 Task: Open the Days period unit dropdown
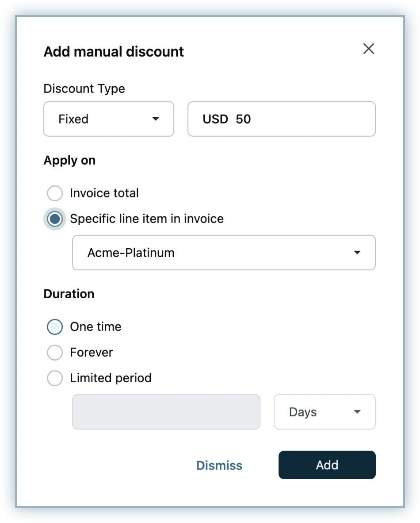click(325, 412)
